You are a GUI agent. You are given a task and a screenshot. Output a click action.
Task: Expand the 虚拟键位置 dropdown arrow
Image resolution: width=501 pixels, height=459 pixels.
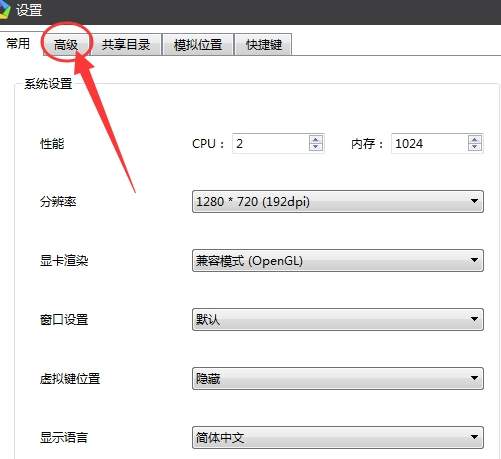pyautogui.click(x=474, y=378)
